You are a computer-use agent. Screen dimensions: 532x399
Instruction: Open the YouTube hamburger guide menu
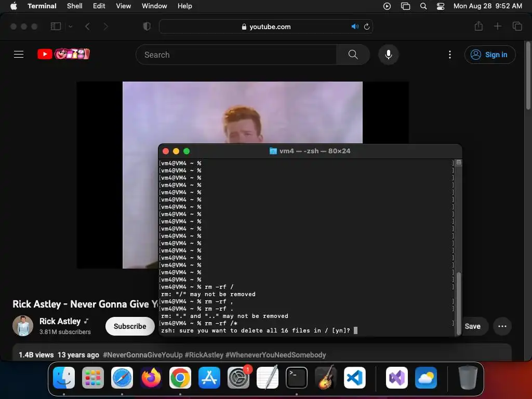pyautogui.click(x=19, y=54)
